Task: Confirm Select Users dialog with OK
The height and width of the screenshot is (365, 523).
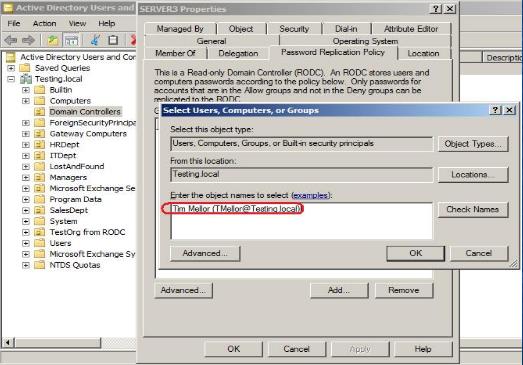Action: (x=416, y=253)
